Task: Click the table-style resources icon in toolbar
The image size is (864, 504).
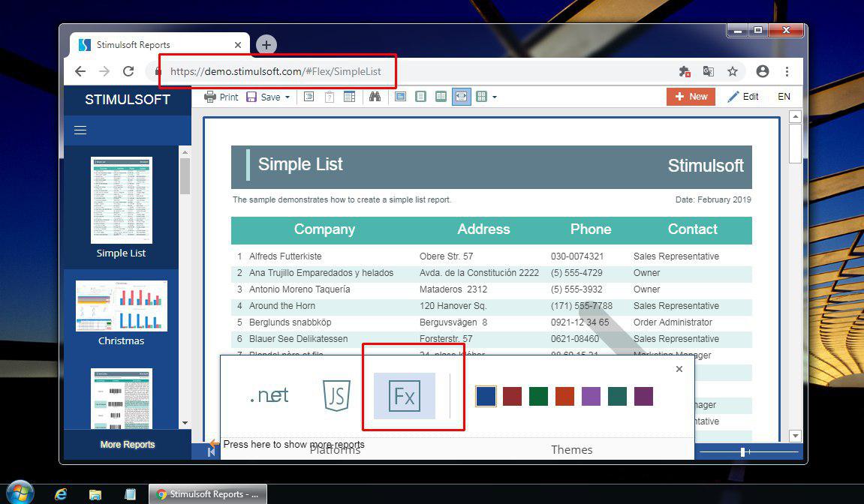Action: pyautogui.click(x=349, y=97)
